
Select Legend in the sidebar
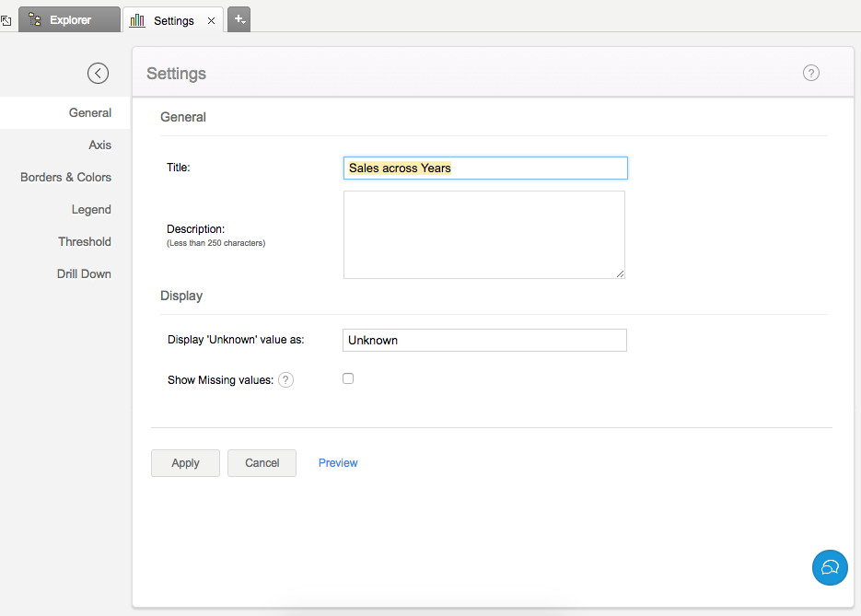pyautogui.click(x=91, y=209)
